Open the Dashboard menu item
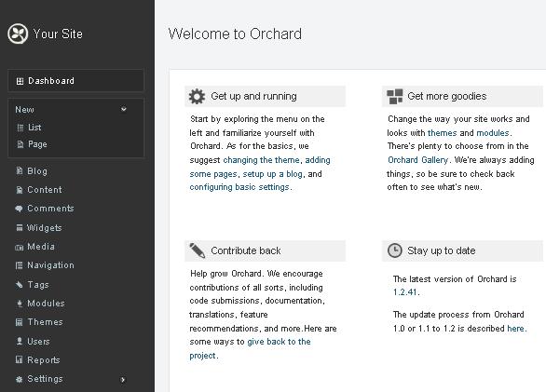The height and width of the screenshot is (392, 546). (75, 81)
